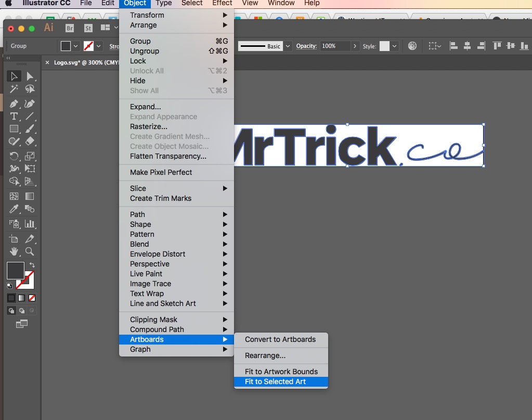Select the Pen tool

(x=14, y=103)
